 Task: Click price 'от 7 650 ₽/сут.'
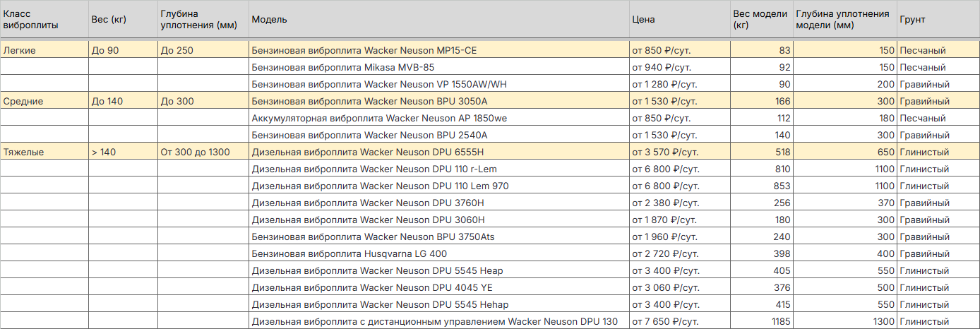(x=680, y=322)
